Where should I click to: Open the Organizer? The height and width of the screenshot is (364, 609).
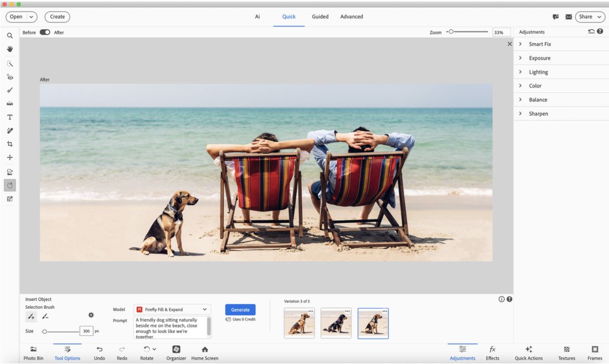(x=176, y=353)
